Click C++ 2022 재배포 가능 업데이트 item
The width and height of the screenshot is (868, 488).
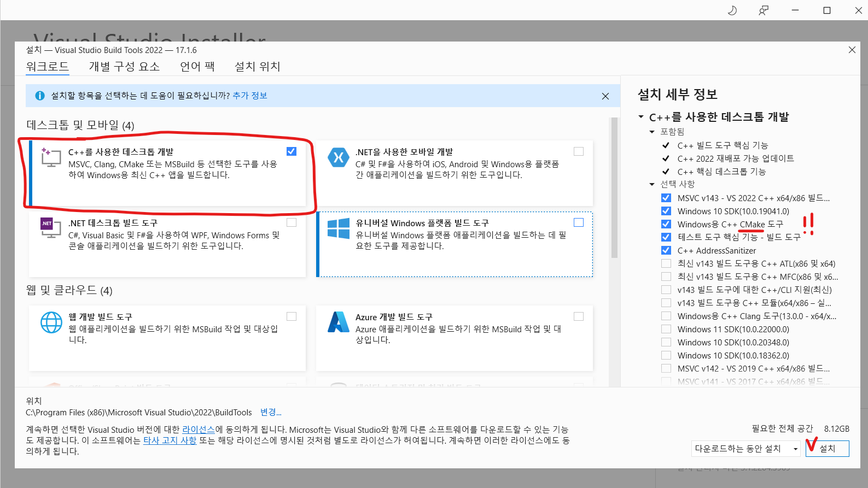click(x=736, y=158)
